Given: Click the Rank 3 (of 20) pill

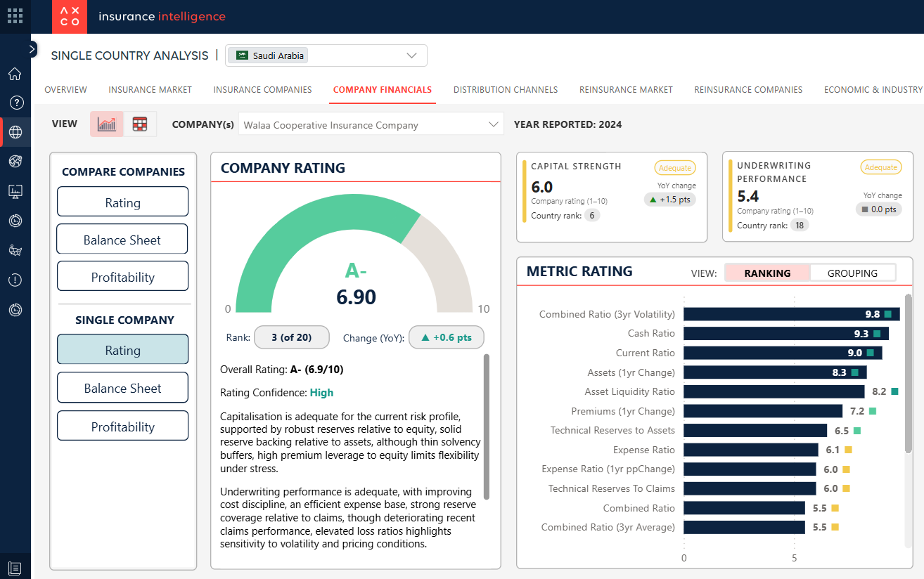Looking at the screenshot, I should click(x=292, y=337).
